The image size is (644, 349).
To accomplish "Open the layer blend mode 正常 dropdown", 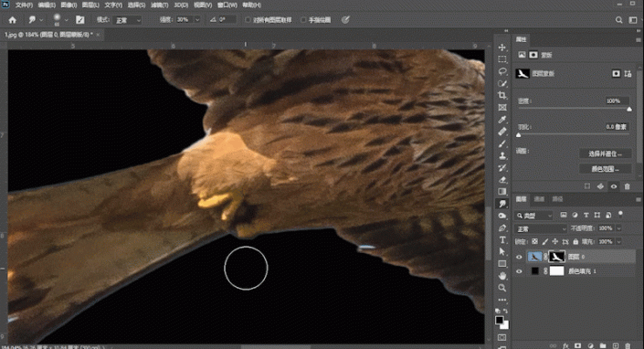I will pyautogui.click(x=541, y=228).
